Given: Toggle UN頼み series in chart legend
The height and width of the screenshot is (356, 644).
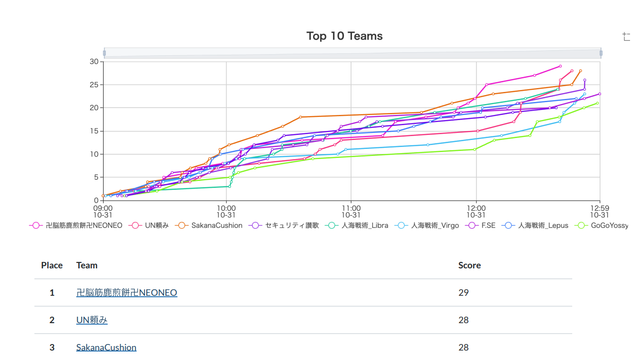Looking at the screenshot, I should pyautogui.click(x=149, y=226).
